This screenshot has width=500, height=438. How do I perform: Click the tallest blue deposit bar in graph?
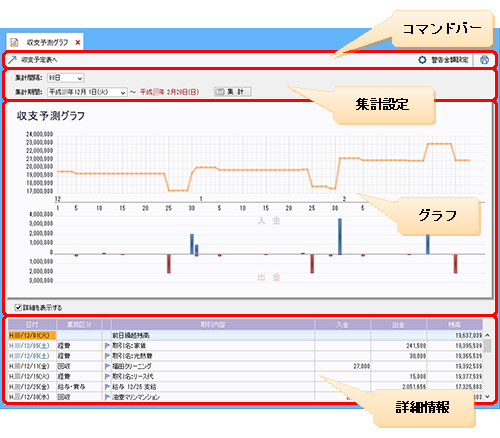click(340, 236)
